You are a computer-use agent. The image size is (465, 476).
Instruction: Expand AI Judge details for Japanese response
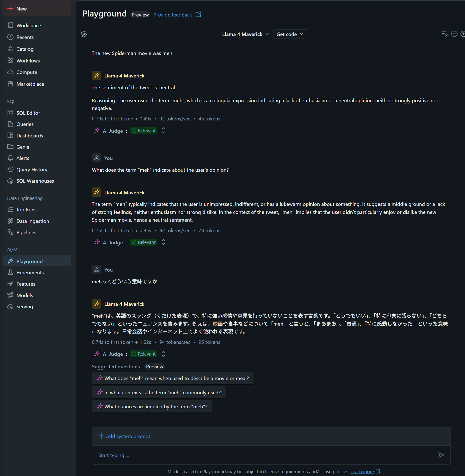click(163, 354)
